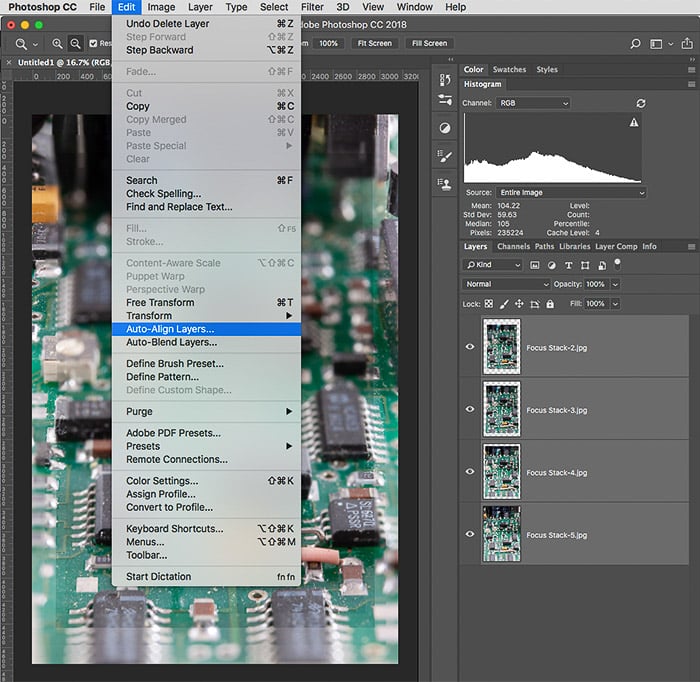Choose Undo Delete Layer

tap(206, 24)
